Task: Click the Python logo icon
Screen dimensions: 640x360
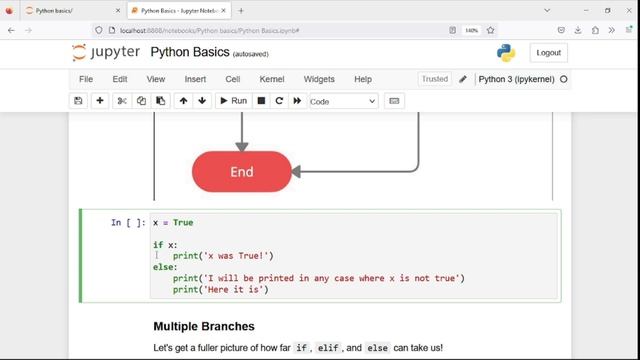Action: coord(506,53)
